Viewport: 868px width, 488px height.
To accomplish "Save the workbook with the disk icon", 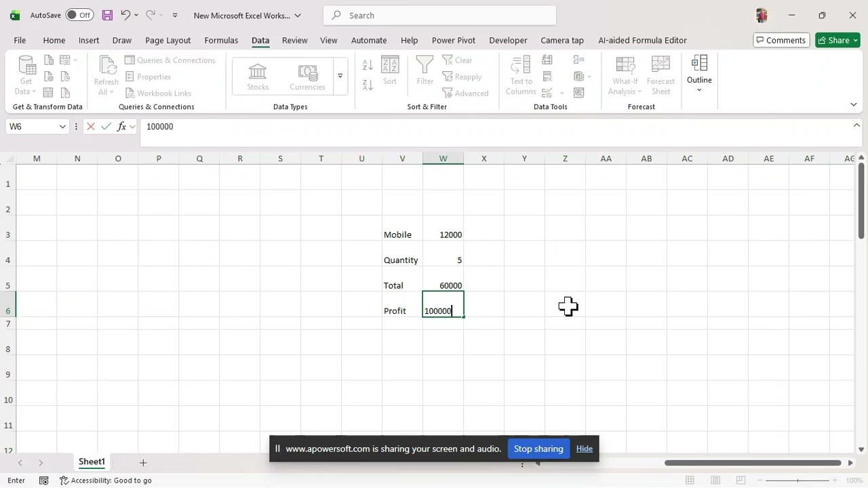I will tap(107, 15).
